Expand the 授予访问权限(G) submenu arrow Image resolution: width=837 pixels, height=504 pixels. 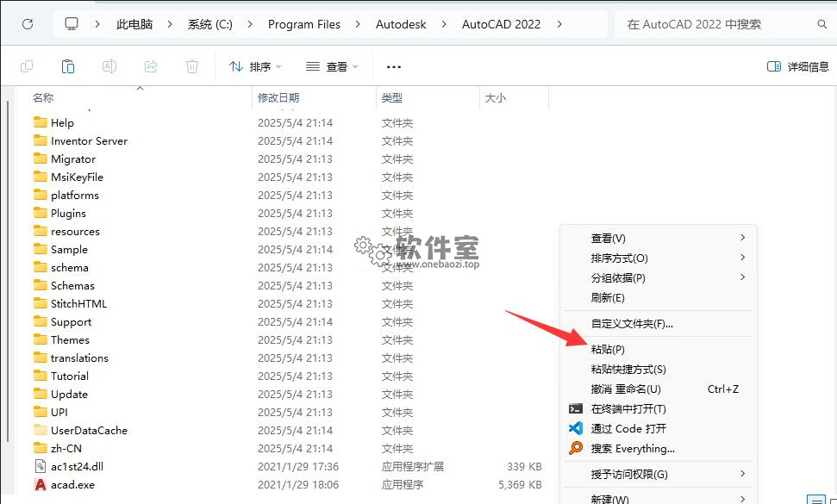(x=742, y=474)
